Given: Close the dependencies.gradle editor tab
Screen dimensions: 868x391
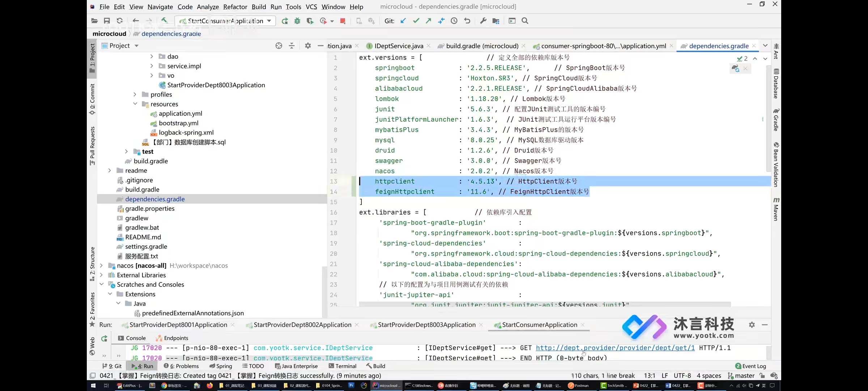Looking at the screenshot, I should 754,46.
